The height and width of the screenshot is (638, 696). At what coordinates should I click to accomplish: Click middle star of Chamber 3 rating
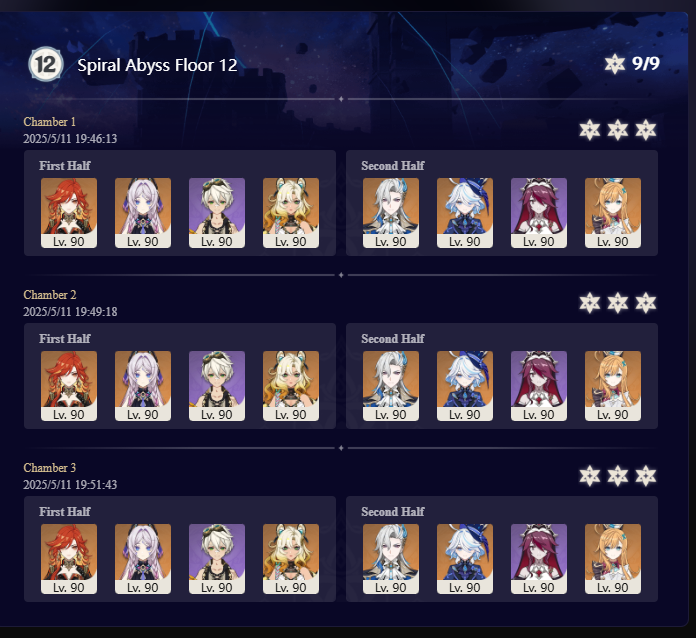pos(618,476)
